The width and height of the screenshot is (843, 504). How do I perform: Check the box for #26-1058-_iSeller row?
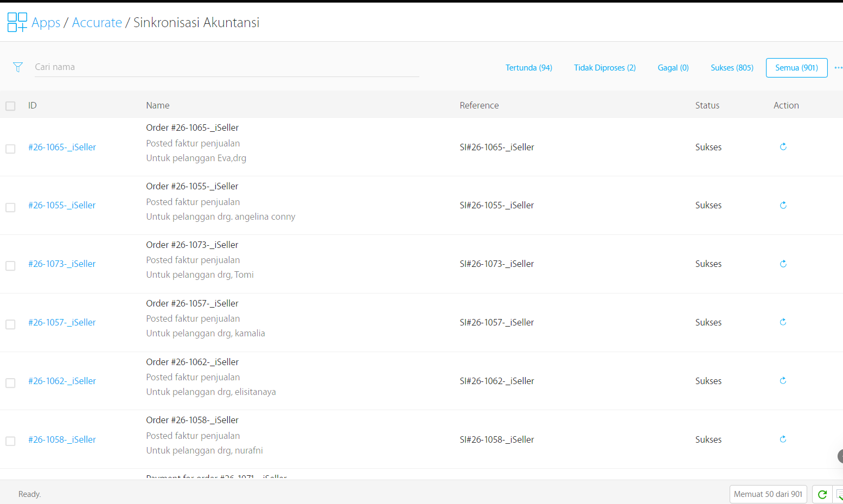pyautogui.click(x=10, y=441)
